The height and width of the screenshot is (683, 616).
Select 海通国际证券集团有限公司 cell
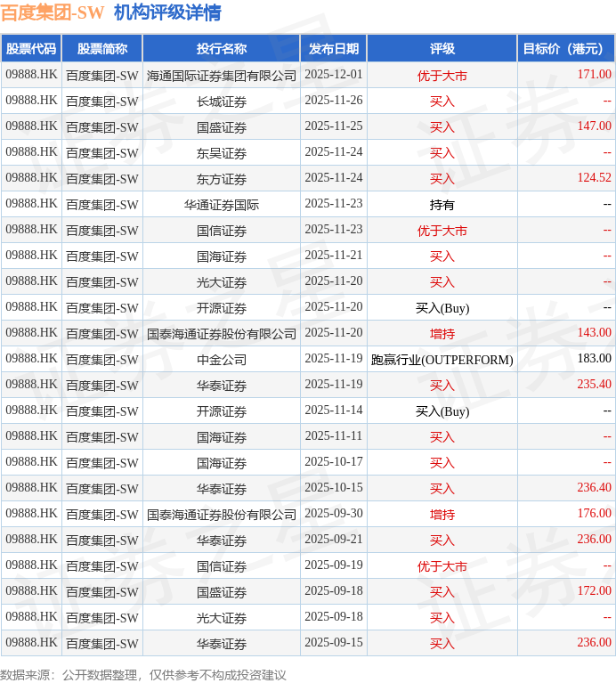222,76
